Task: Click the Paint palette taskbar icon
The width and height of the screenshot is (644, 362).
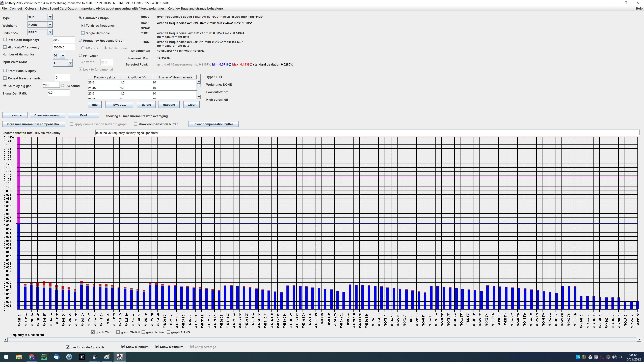Action: [107, 357]
